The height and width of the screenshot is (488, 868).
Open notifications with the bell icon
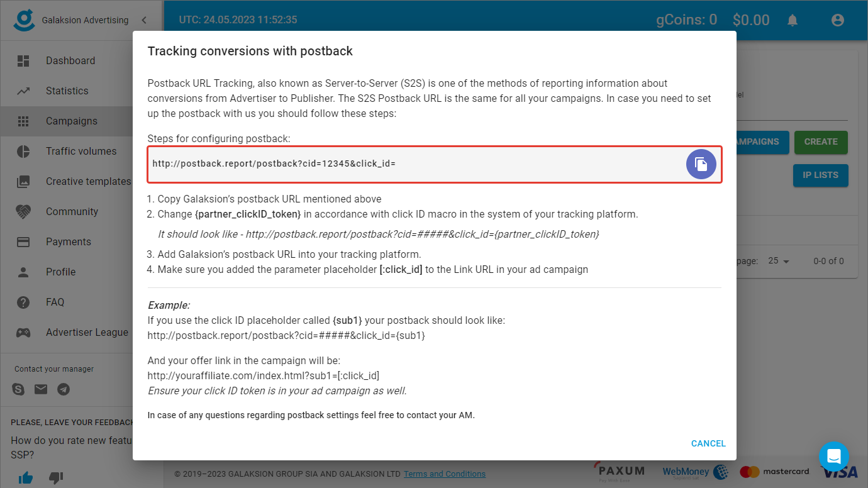coord(792,19)
